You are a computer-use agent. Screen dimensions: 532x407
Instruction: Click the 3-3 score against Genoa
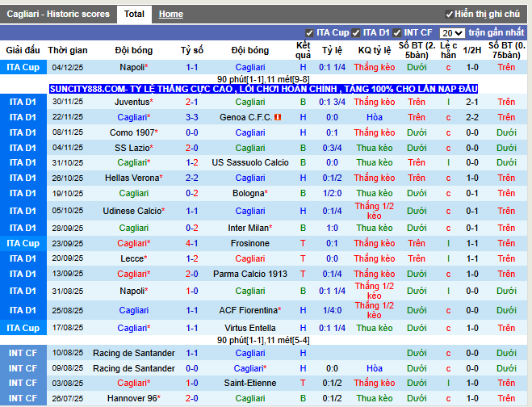191,117
